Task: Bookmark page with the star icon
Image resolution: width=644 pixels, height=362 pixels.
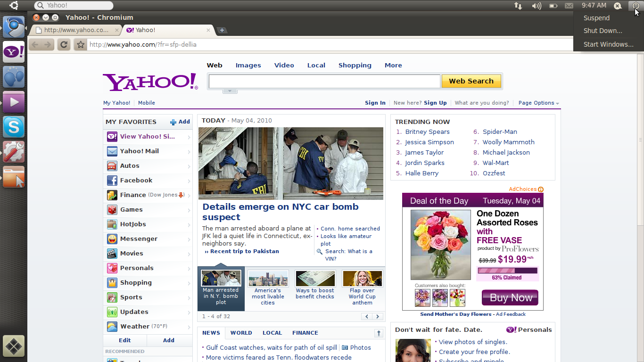Action: click(x=81, y=45)
